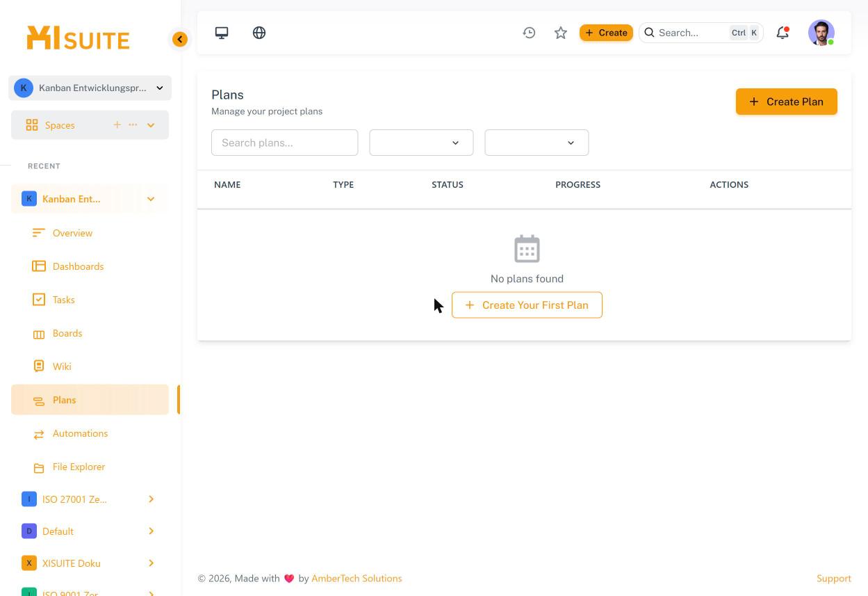The image size is (868, 596).
Task: Expand the Kanban Entwicklungspr... workspace selector
Action: coord(90,88)
